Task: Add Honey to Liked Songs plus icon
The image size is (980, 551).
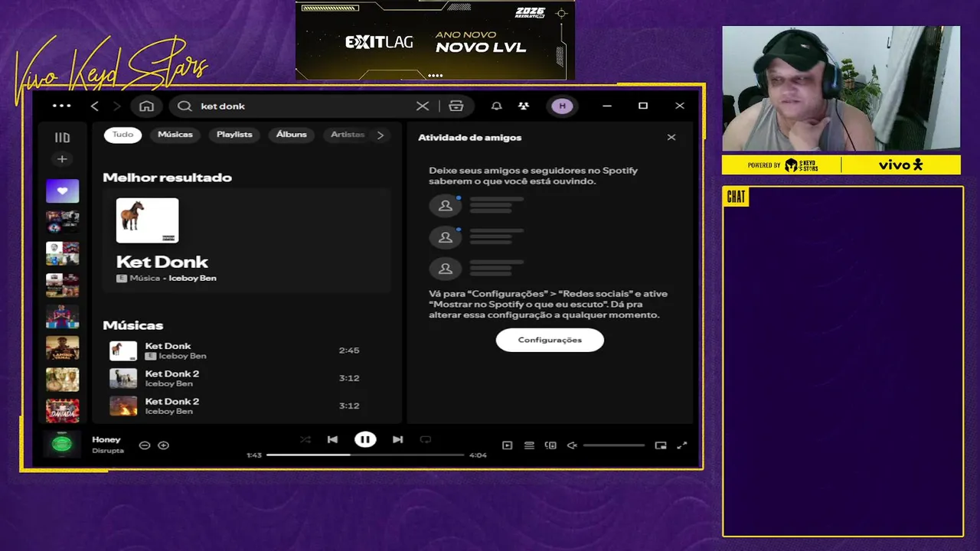Action: 163,445
